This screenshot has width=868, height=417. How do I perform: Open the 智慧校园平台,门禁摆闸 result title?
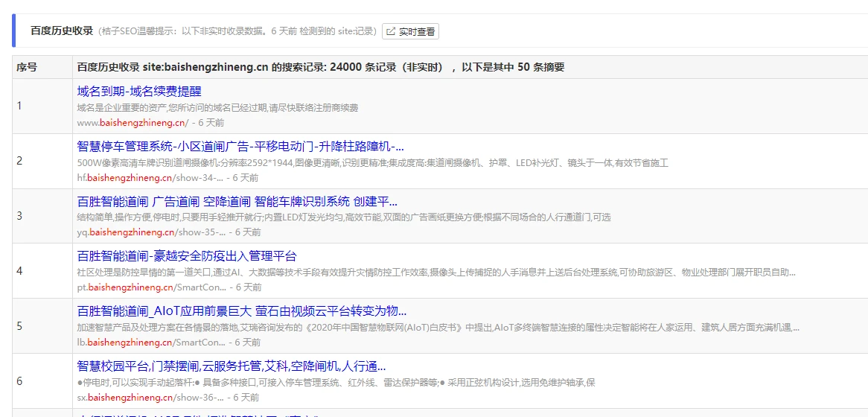pos(232,366)
